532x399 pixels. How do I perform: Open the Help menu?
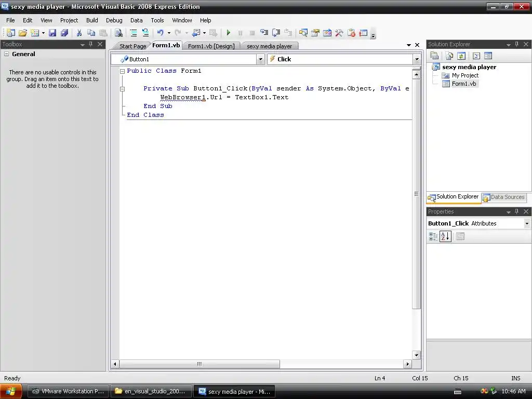pyautogui.click(x=205, y=20)
